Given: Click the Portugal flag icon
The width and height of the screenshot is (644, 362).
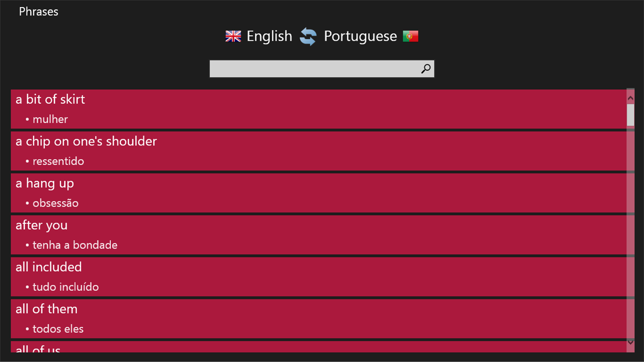Looking at the screenshot, I should click(410, 36).
